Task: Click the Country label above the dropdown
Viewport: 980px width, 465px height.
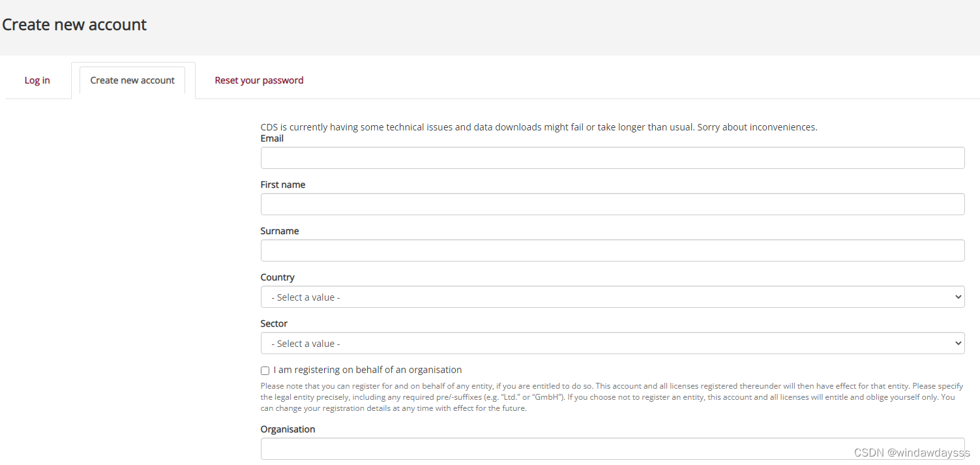Action: (x=278, y=277)
